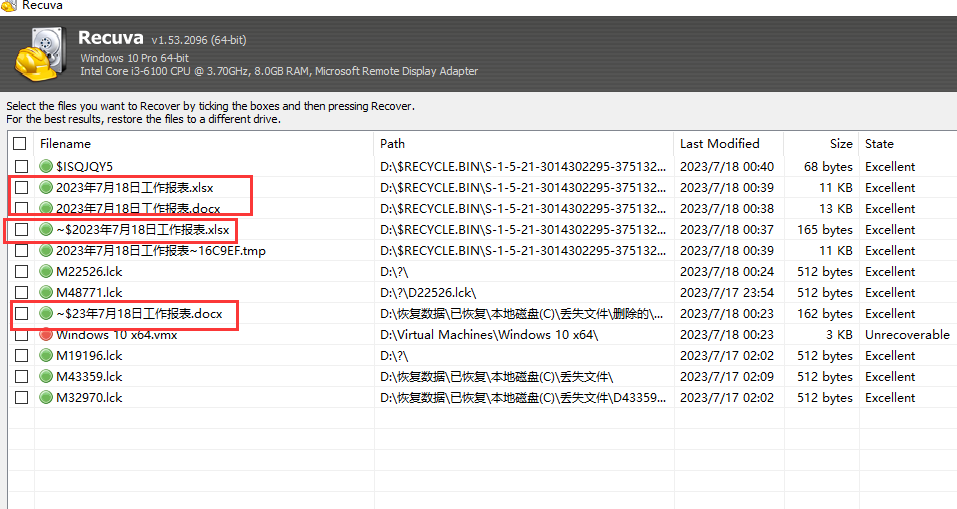Click the 162 bytes size cell
Screen dimensions: 957x509
(825, 314)
